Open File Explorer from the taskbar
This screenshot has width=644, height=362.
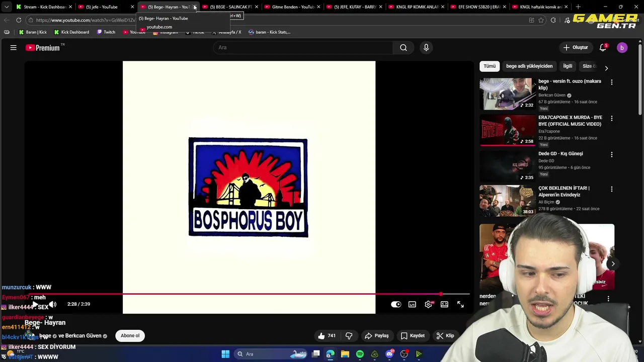click(345, 354)
